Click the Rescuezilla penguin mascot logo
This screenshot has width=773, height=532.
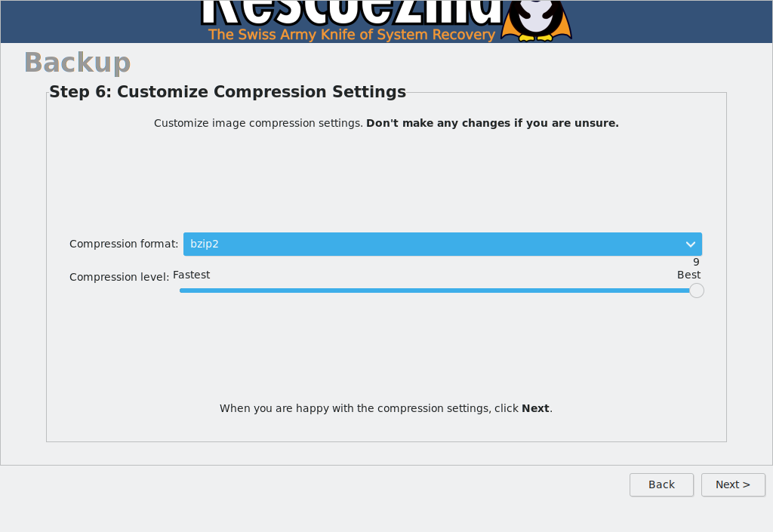pos(536,21)
